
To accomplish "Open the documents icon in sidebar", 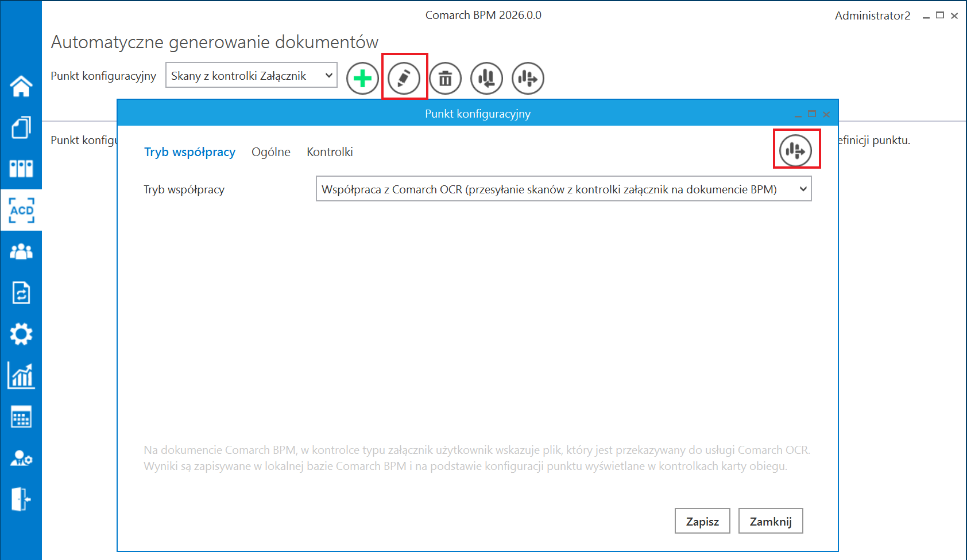I will coord(21,127).
